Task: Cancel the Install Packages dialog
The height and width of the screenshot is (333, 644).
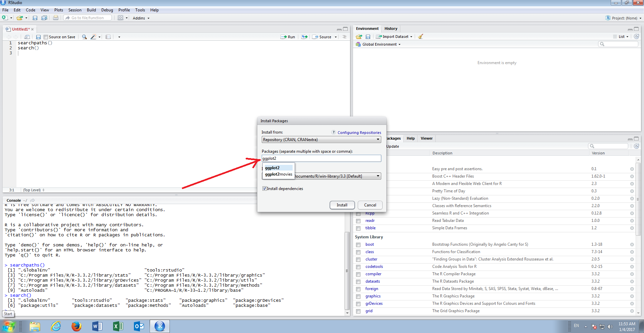Action: click(x=370, y=205)
